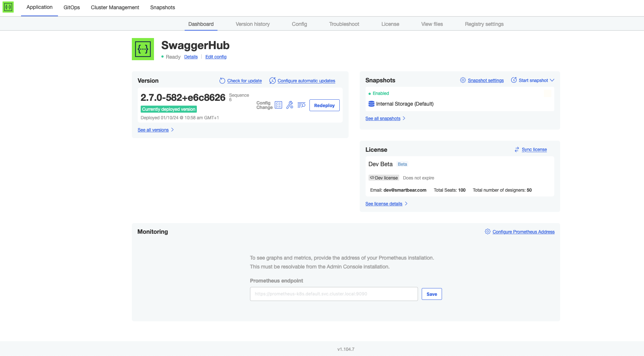This screenshot has height=356, width=644.
Task: Focus the Prometheus endpoint input field
Action: (333, 294)
